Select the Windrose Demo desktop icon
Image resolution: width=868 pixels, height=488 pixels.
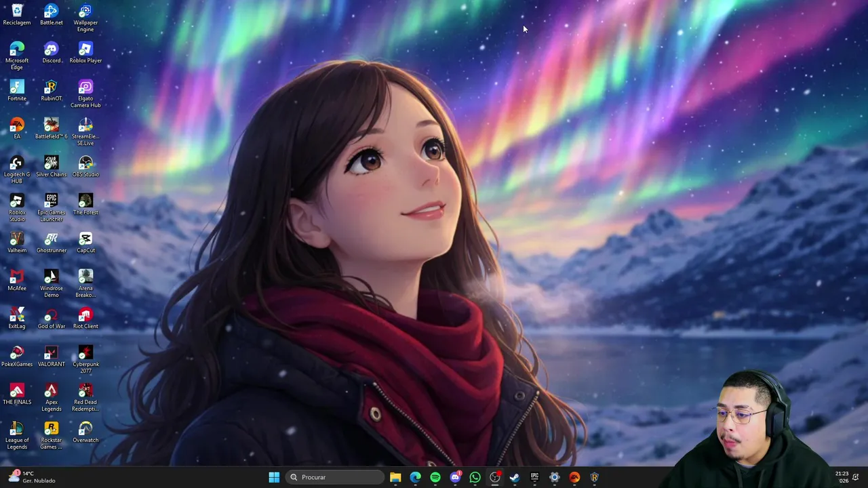coord(51,284)
